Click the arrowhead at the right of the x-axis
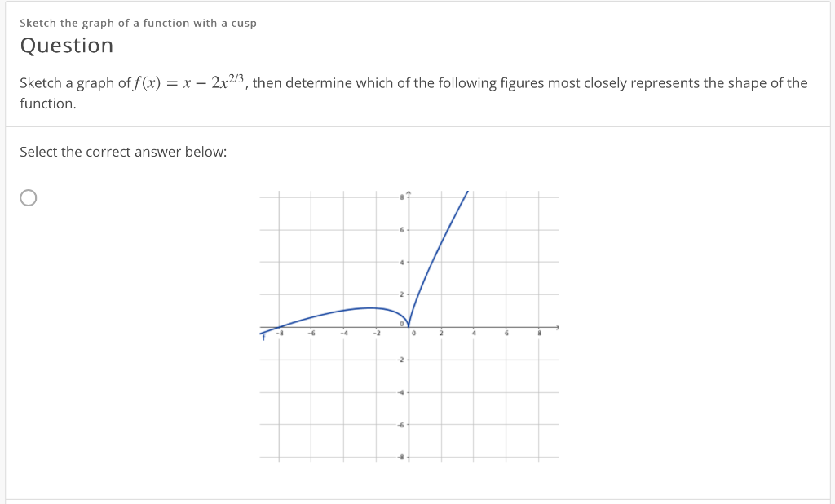Image resolution: width=835 pixels, height=504 pixels. 557,325
